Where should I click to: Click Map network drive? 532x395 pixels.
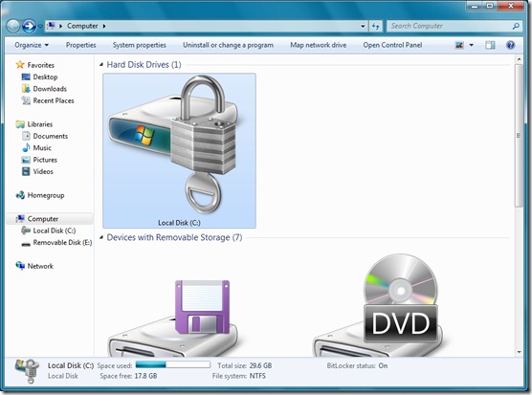click(x=319, y=45)
